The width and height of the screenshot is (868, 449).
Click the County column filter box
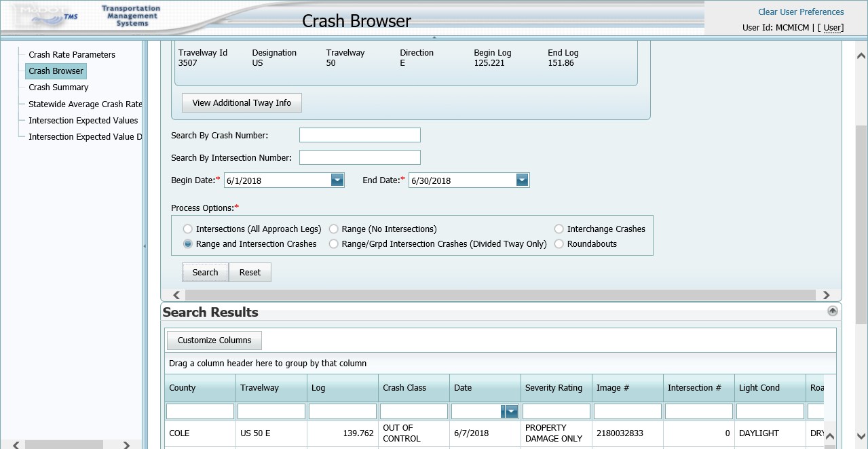point(200,411)
